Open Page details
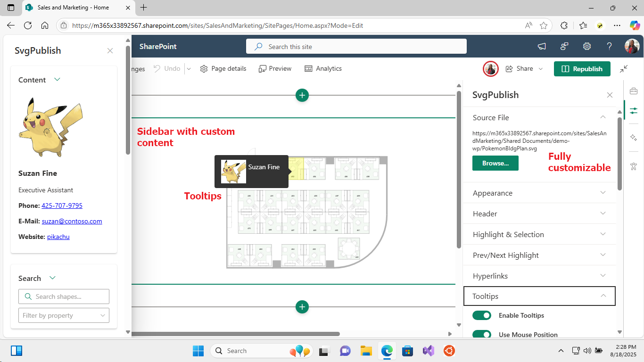Screen dimensions: 644x362 click(x=223, y=69)
